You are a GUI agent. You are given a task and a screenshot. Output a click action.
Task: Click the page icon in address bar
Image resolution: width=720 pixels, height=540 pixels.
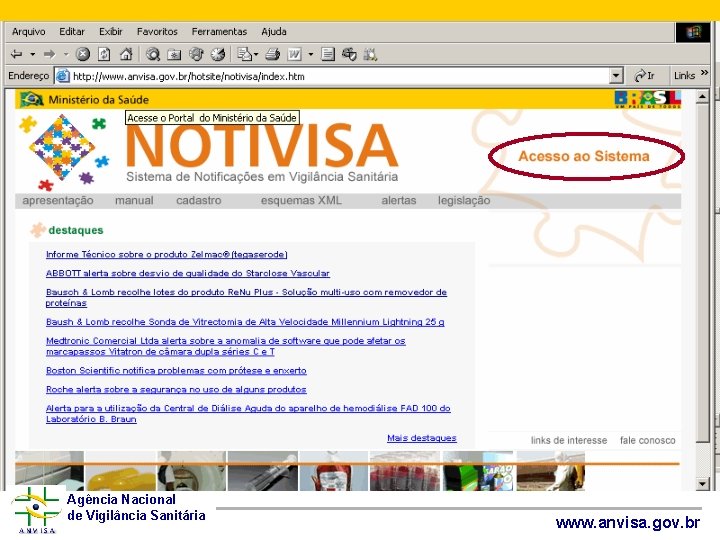(62, 76)
